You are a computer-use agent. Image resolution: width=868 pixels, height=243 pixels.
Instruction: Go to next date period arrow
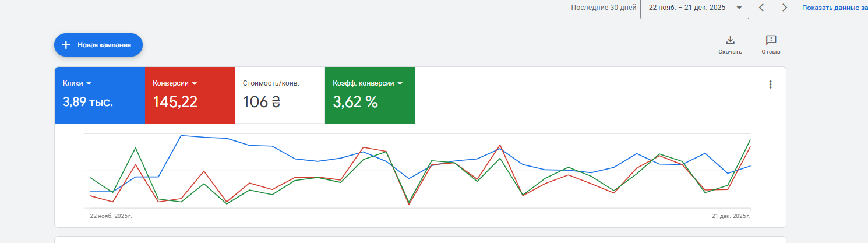(785, 8)
